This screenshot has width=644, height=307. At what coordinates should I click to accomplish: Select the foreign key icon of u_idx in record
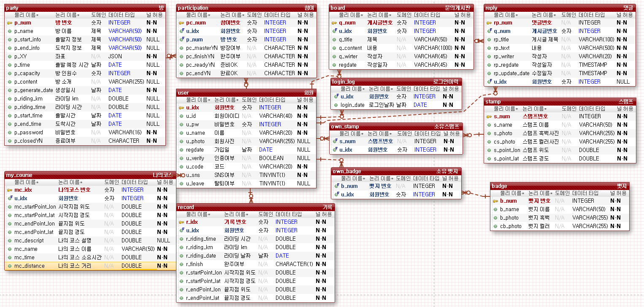181,230
